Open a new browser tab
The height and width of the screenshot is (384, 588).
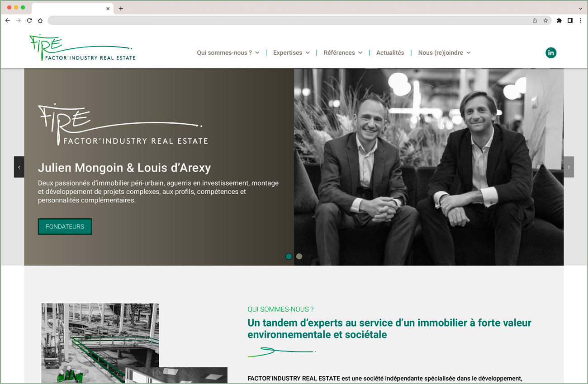click(x=121, y=9)
